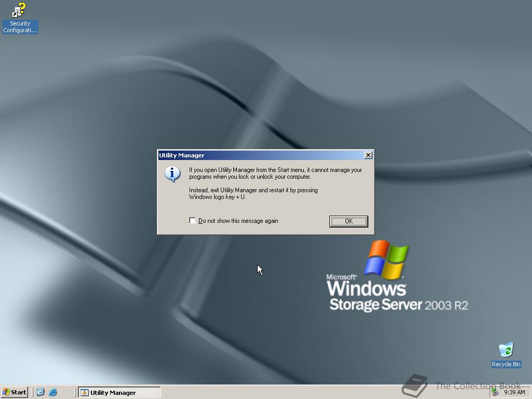Close the Utility Manager dialog

click(368, 155)
